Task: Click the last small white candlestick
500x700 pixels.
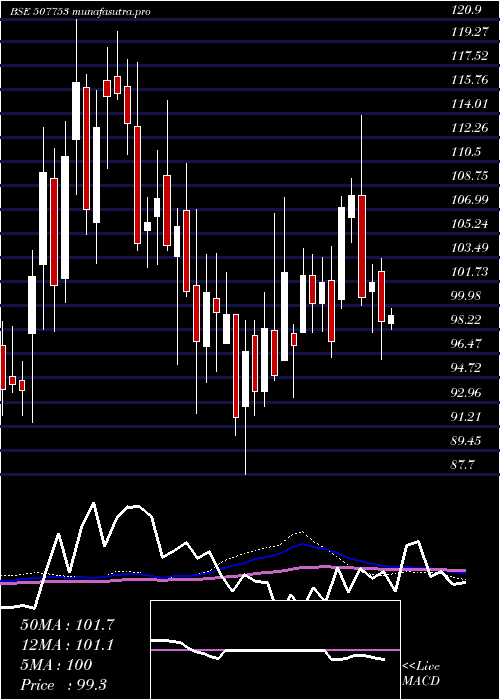Action: [x=391, y=319]
